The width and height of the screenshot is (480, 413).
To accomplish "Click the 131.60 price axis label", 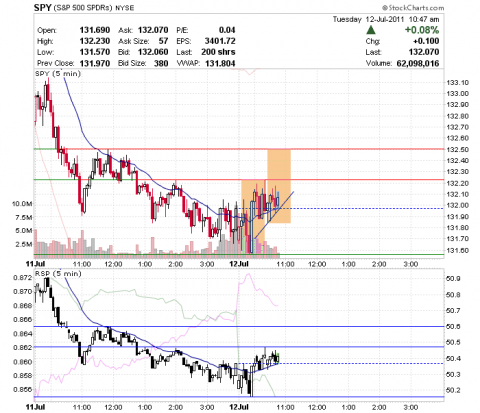I will 457,250.
